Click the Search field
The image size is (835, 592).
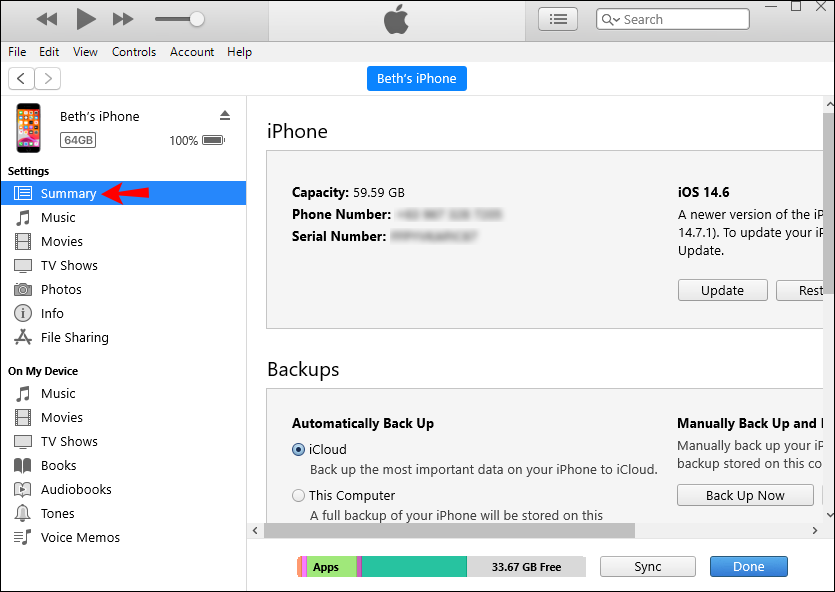[673, 19]
